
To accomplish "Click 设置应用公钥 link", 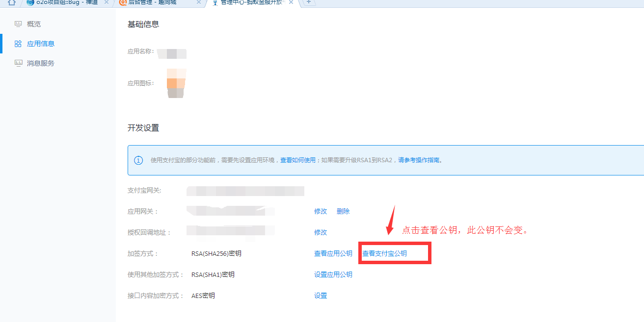I will pos(333,274).
